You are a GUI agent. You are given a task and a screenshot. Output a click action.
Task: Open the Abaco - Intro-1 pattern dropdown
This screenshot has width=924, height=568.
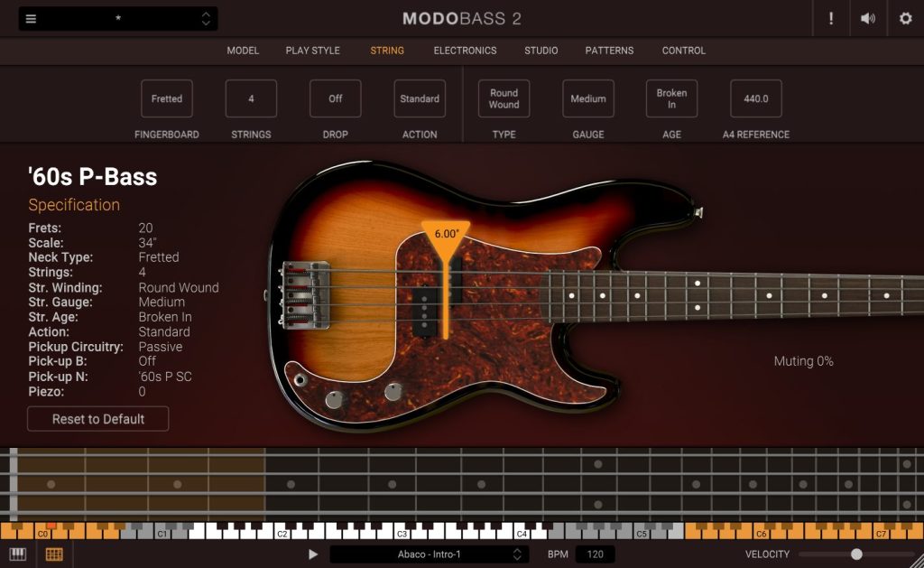coord(429,554)
